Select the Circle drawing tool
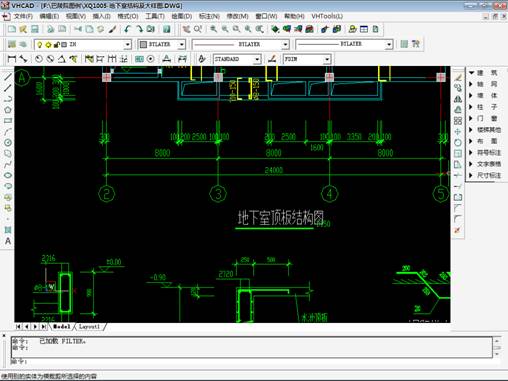Image resolution: width=508 pixels, height=381 pixels. click(8, 143)
